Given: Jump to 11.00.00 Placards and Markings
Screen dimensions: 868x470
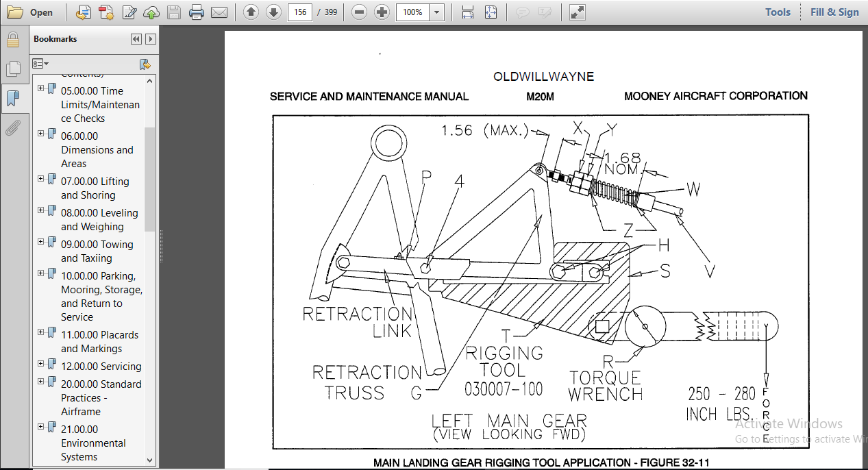Looking at the screenshot, I should coord(99,341).
